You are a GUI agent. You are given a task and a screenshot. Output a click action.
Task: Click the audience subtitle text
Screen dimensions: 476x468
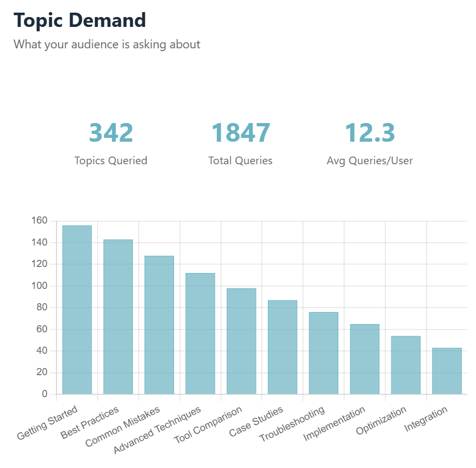[x=108, y=44]
